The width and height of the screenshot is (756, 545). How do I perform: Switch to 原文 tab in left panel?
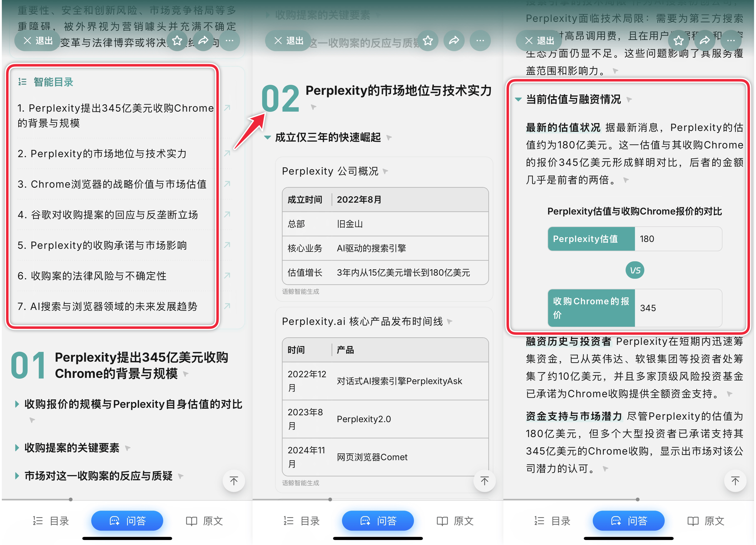pyautogui.click(x=204, y=521)
